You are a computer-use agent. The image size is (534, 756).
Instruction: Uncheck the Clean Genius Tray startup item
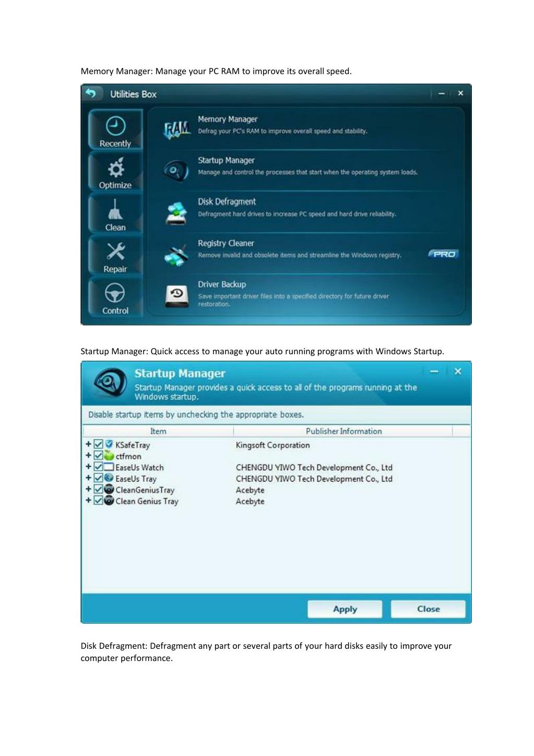[x=98, y=500]
